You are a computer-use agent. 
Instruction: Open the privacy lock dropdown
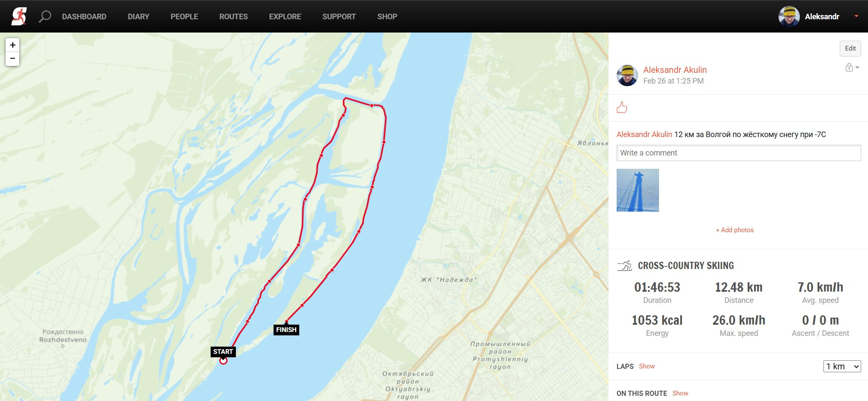point(852,67)
